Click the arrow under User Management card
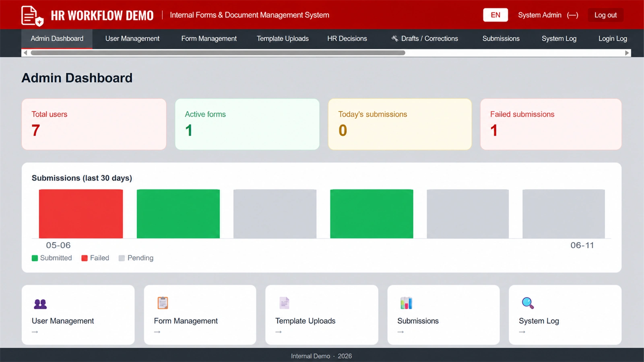644x362 pixels. click(x=35, y=332)
